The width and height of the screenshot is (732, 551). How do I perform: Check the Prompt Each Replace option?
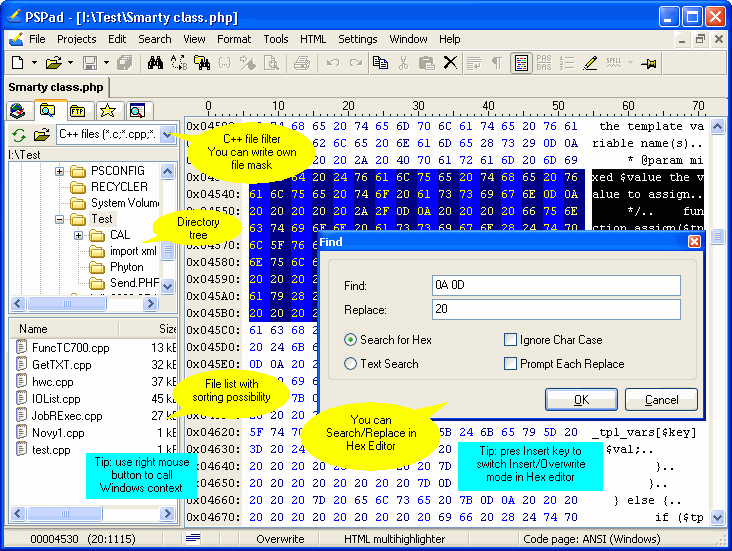pos(511,364)
